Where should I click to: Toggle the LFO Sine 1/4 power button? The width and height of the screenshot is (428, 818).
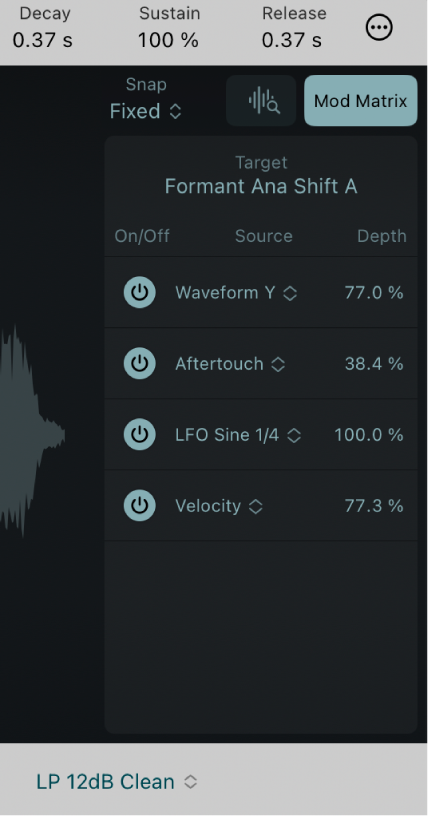(x=139, y=435)
